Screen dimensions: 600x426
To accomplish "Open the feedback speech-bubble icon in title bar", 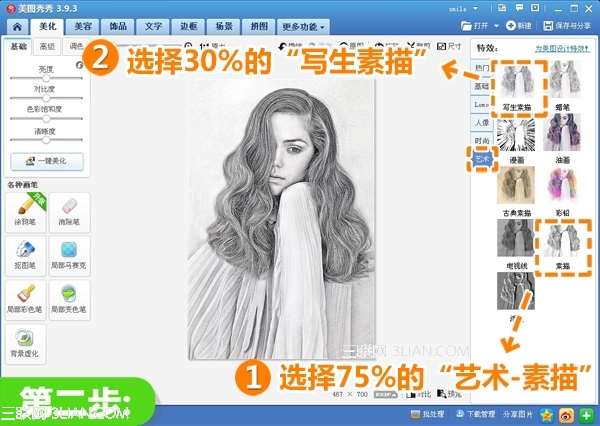I will tap(519, 8).
